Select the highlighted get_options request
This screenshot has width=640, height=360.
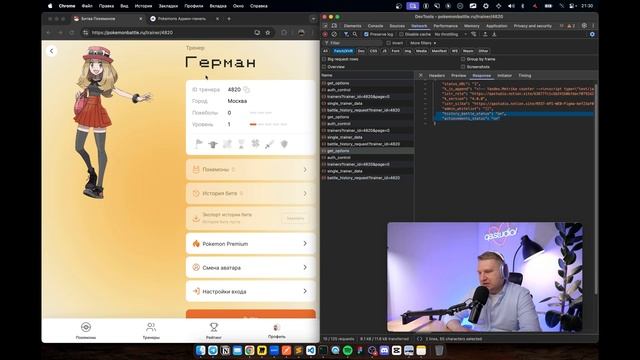367,151
